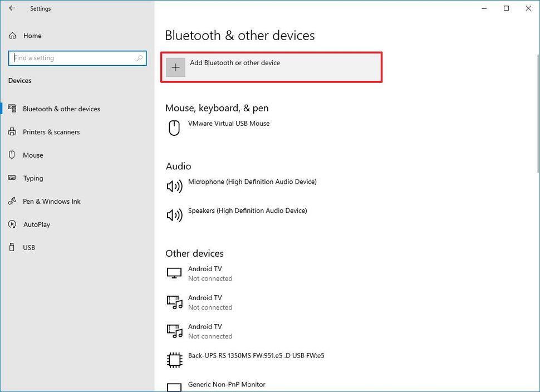The width and height of the screenshot is (540, 392).
Task: Click the Microphone audio device icon
Action: [174, 186]
